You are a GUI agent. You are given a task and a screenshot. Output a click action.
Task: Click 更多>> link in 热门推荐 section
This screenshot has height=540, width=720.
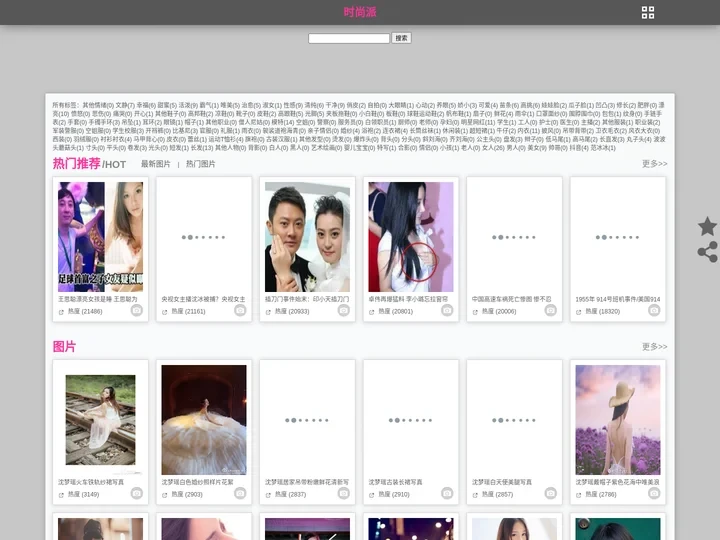654,163
